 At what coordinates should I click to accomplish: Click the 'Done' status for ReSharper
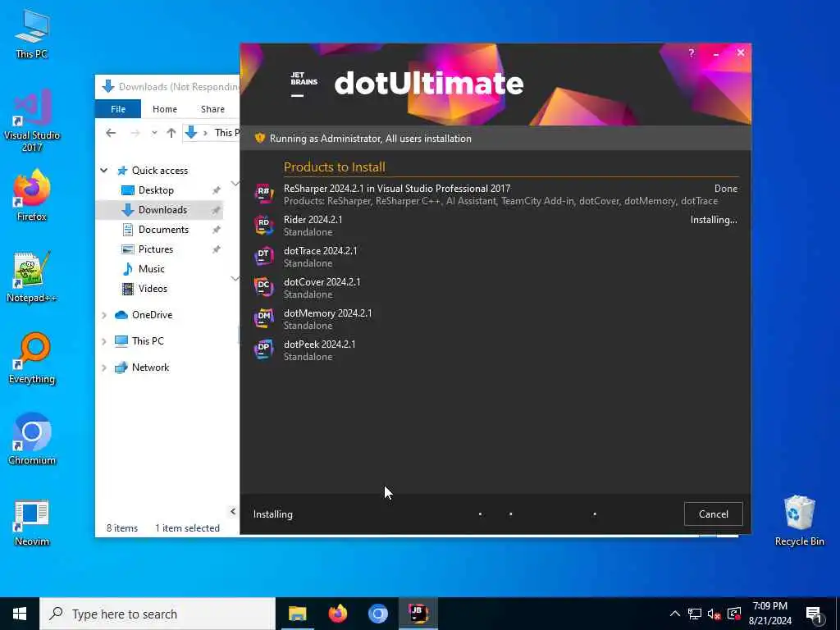point(725,189)
